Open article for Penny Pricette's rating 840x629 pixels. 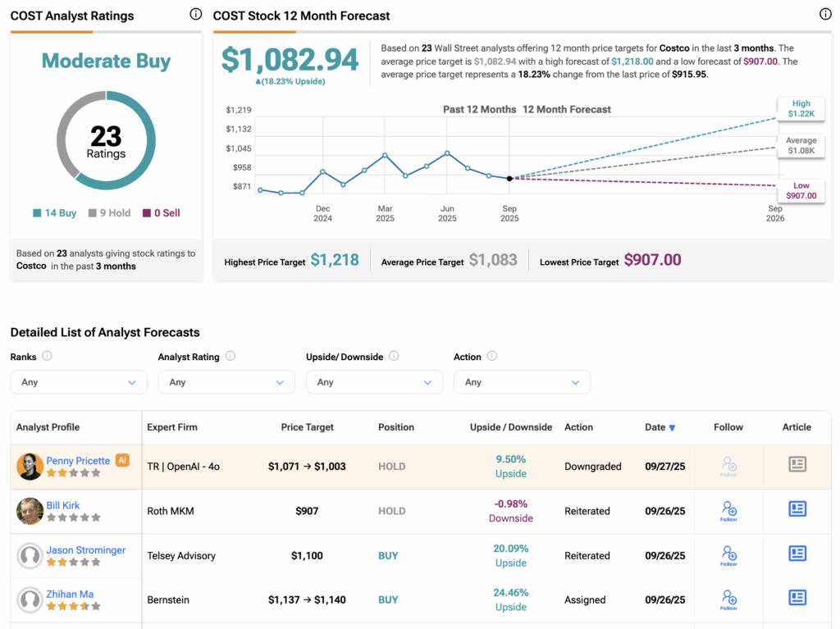pos(797,464)
